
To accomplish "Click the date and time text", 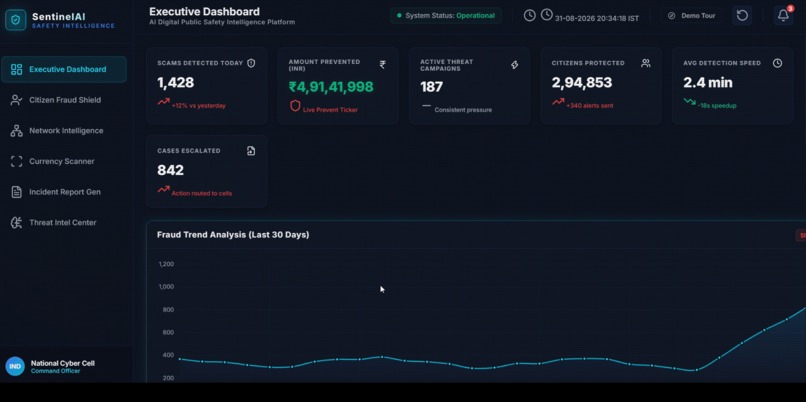I will pyautogui.click(x=597, y=19).
